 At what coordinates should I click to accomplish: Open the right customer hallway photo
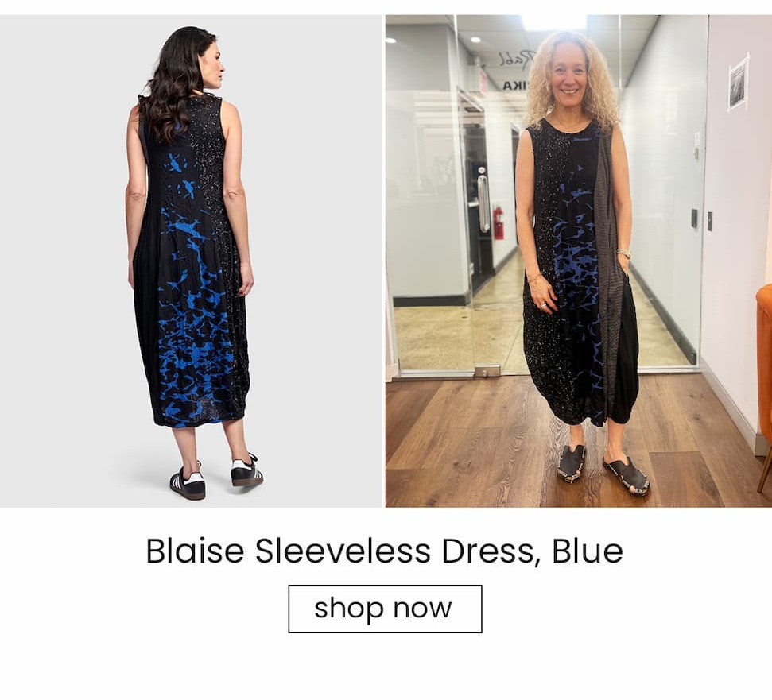(579, 261)
